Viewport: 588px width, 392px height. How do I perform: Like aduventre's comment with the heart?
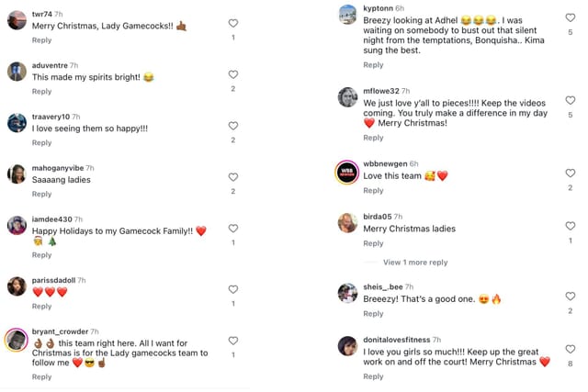232,74
